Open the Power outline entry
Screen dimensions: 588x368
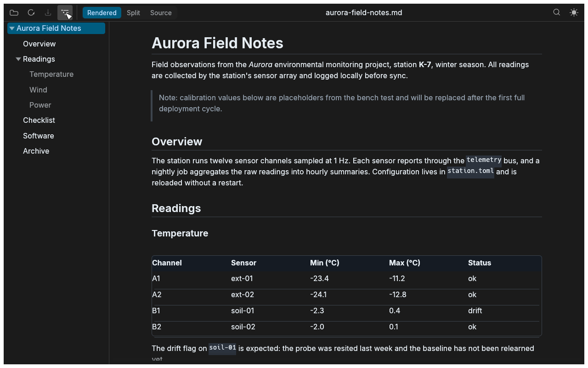(x=40, y=105)
